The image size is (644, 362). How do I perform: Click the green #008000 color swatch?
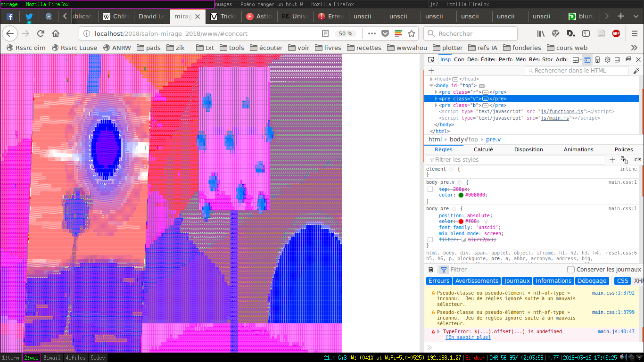coord(461,195)
